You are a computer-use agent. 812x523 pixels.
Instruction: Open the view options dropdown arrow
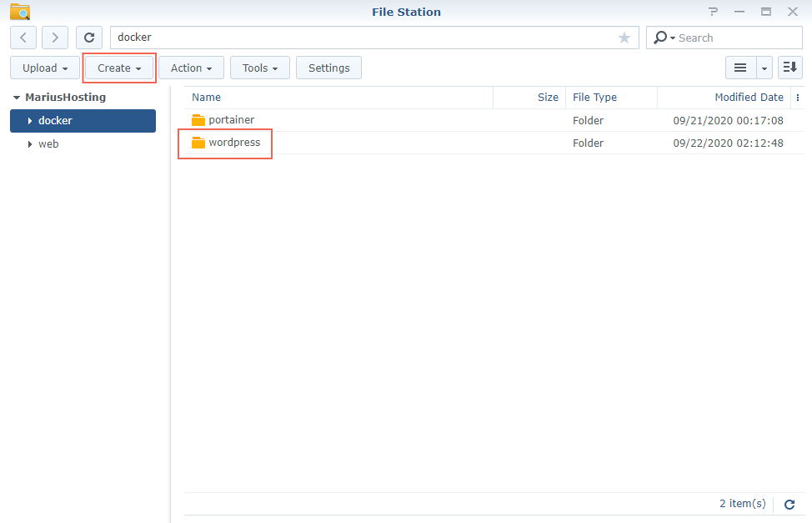(x=763, y=68)
